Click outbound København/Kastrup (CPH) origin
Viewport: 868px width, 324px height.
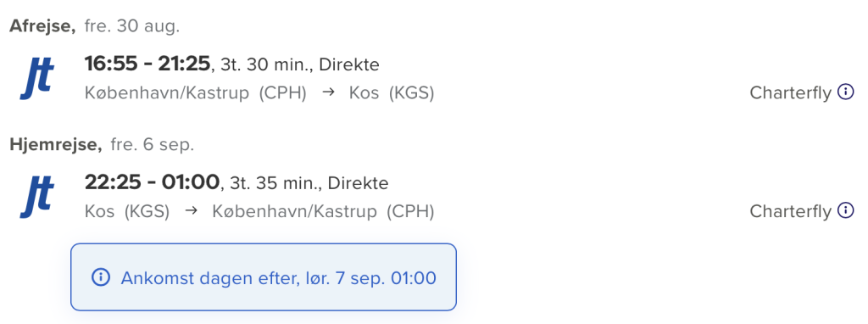tap(196, 93)
